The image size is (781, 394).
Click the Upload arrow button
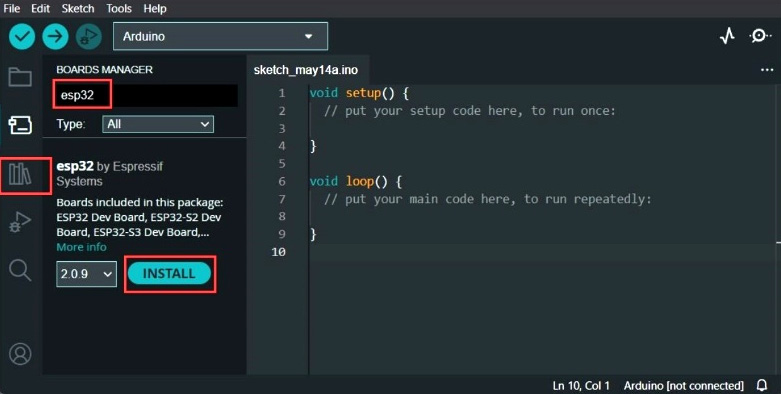coord(55,36)
